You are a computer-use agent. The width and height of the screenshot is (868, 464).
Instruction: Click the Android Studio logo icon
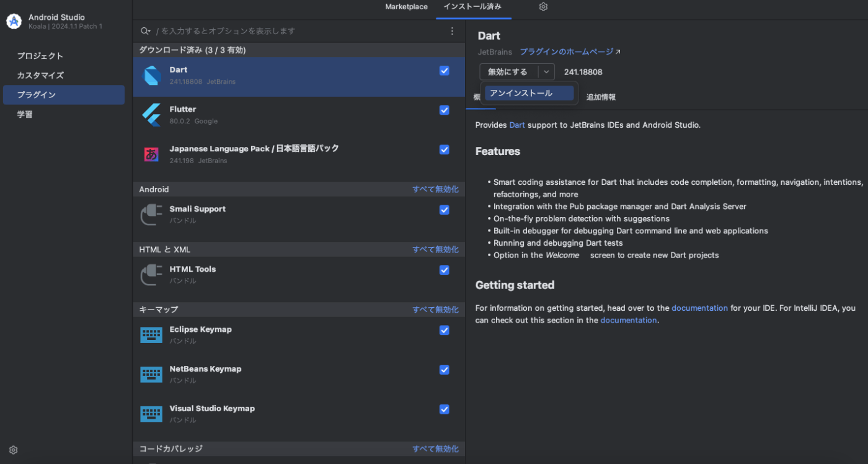14,21
